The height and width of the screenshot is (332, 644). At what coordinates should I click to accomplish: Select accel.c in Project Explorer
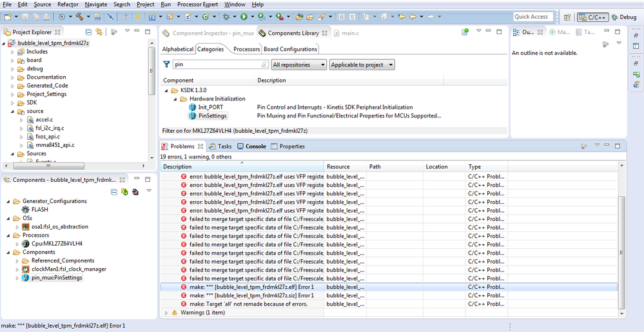(40, 119)
